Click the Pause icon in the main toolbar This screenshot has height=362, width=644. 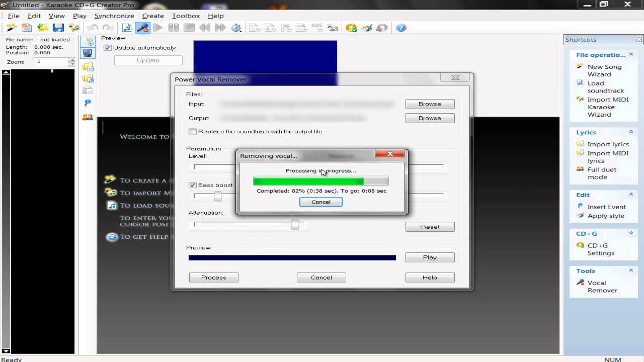174,28
